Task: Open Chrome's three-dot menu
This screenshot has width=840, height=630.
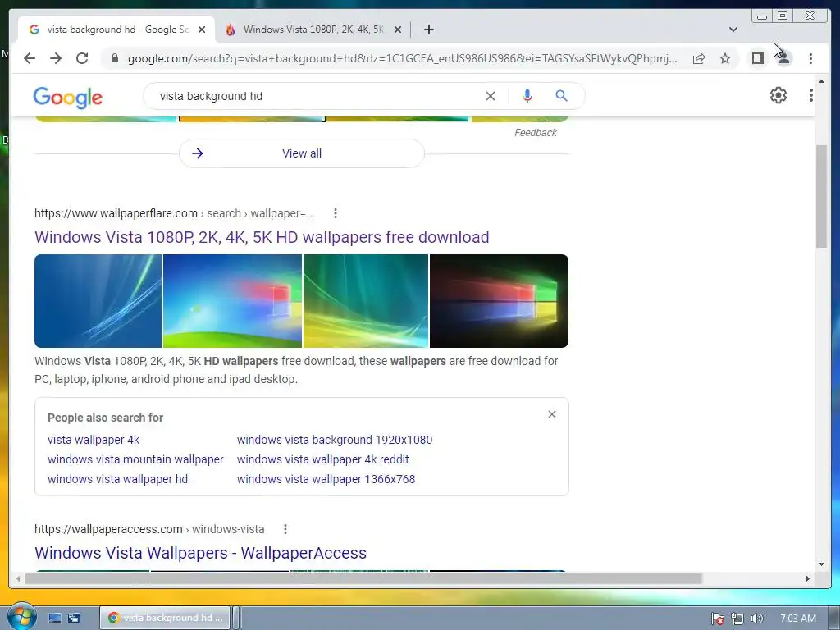Action: pos(810,58)
